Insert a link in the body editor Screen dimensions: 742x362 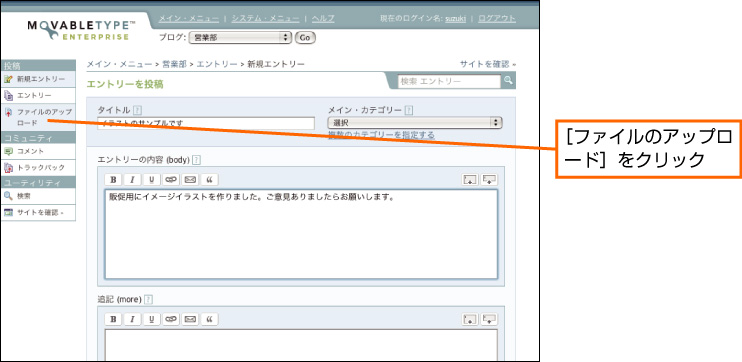tap(171, 180)
